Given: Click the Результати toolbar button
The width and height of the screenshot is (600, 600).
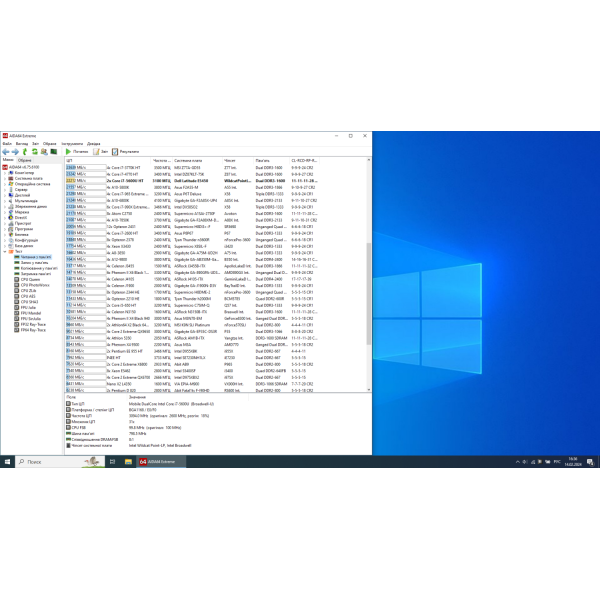Looking at the screenshot, I should (x=126, y=152).
